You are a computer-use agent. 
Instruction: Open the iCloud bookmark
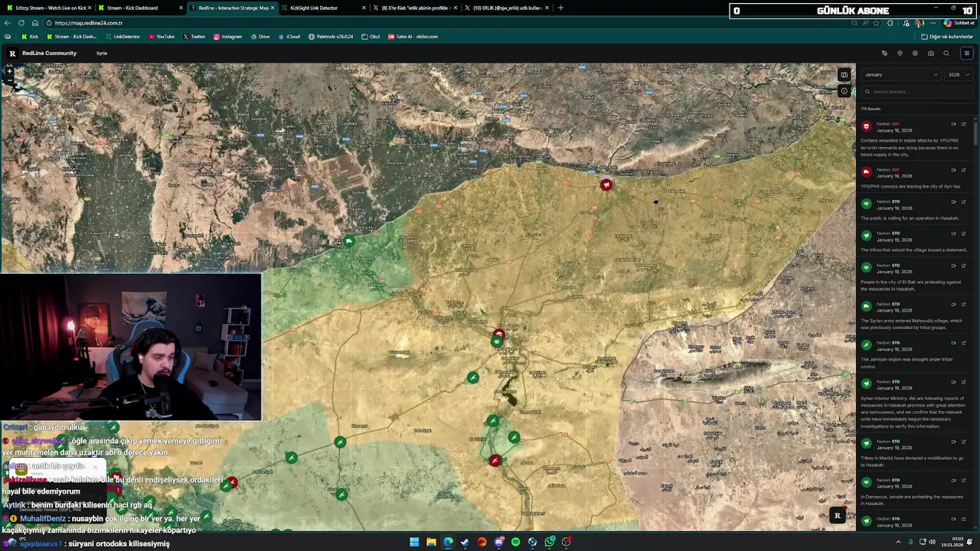pyautogui.click(x=289, y=37)
